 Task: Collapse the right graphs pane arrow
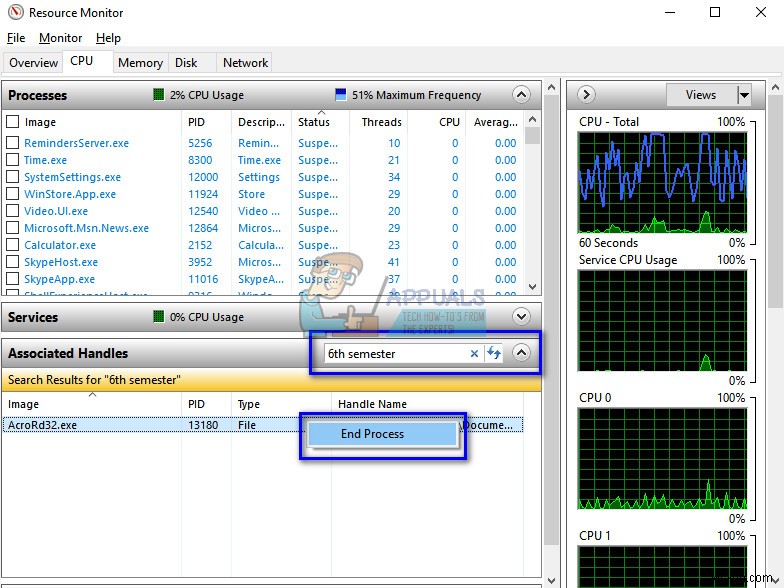(587, 95)
